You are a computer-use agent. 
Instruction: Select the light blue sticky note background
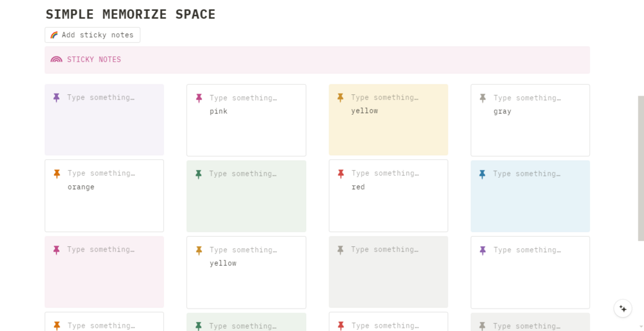coord(530,196)
